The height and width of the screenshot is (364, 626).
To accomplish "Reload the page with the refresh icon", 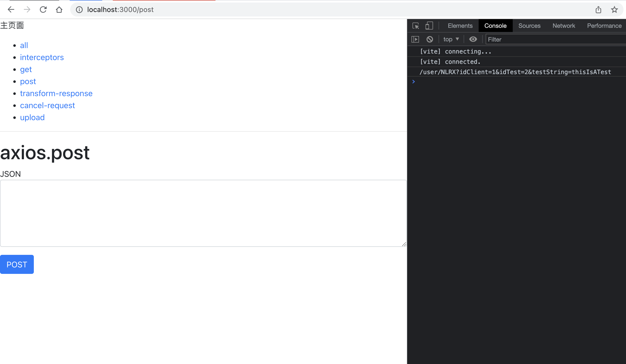I will pos(43,10).
